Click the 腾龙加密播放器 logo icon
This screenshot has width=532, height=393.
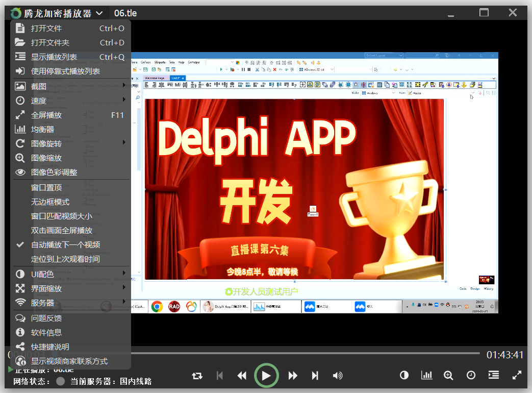click(x=16, y=13)
